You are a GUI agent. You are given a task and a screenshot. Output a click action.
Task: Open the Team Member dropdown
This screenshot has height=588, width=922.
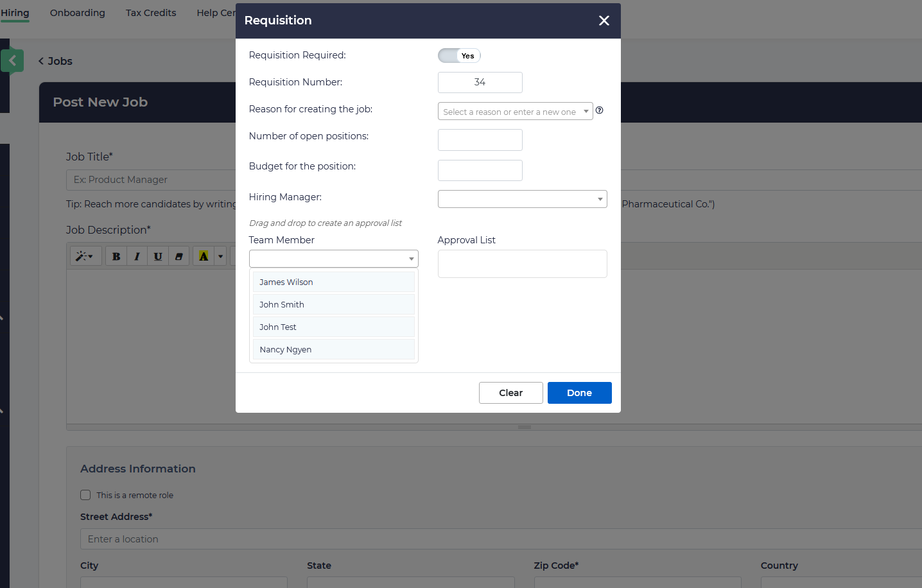pyautogui.click(x=333, y=259)
